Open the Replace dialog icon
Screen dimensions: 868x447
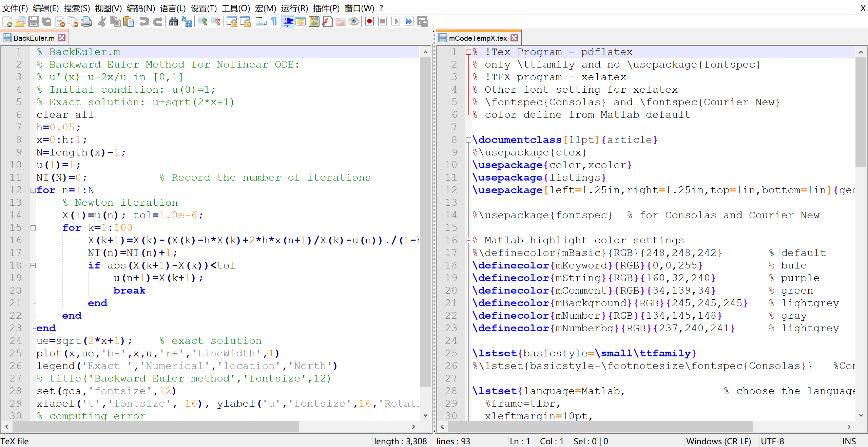click(x=187, y=22)
